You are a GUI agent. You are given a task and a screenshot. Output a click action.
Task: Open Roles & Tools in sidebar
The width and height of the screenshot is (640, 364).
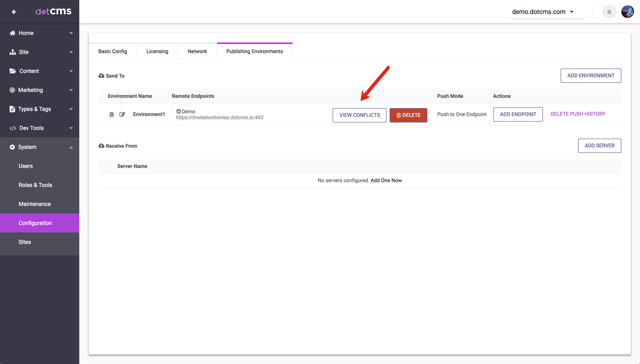click(x=35, y=185)
